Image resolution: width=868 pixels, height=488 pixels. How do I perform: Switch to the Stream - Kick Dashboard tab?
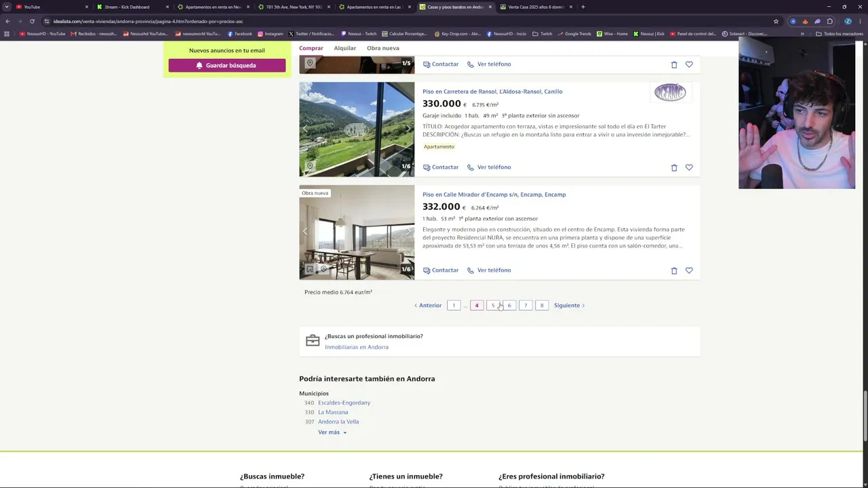click(x=132, y=7)
